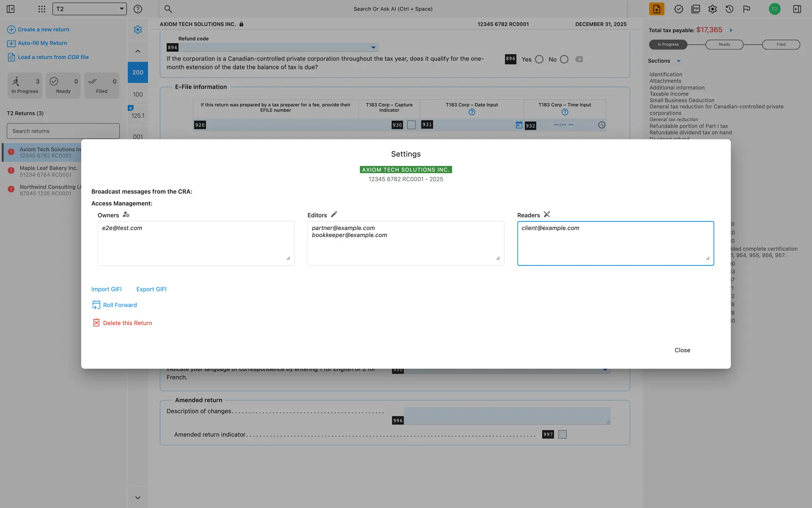812x508 pixels.
Task: Click the flag icon in toolbar
Action: pyautogui.click(x=746, y=9)
